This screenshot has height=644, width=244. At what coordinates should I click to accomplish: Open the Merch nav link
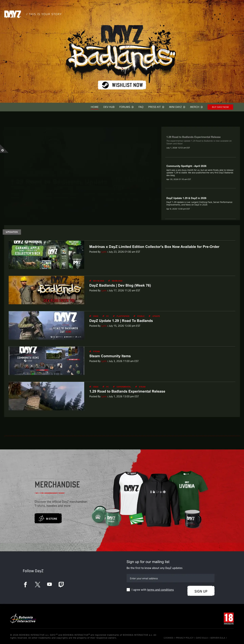(x=195, y=107)
